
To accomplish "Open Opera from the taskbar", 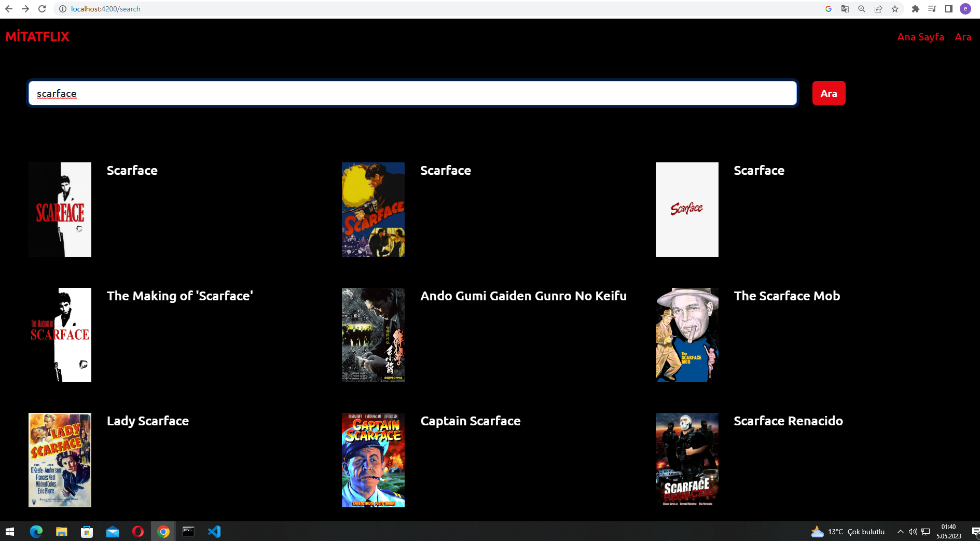I will (137, 531).
